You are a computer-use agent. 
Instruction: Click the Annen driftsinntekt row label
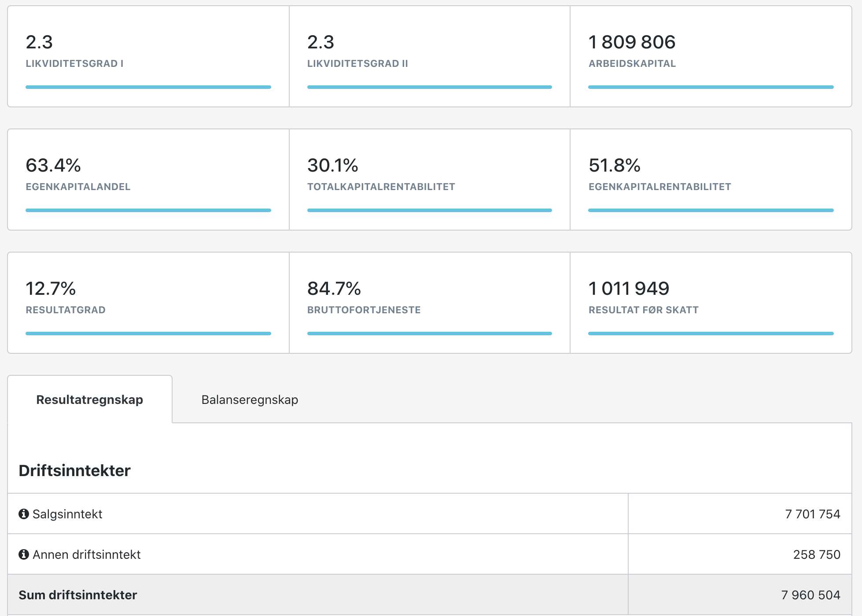tap(87, 554)
